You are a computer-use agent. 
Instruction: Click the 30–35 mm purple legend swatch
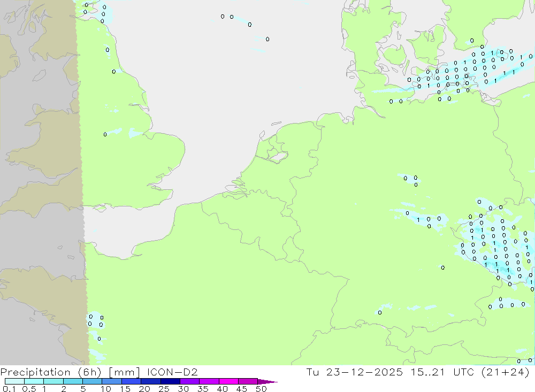point(189,381)
